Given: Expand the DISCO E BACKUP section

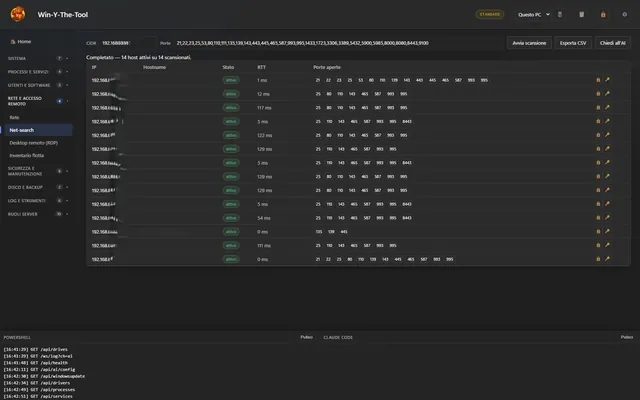Looking at the screenshot, I should click(38, 187).
